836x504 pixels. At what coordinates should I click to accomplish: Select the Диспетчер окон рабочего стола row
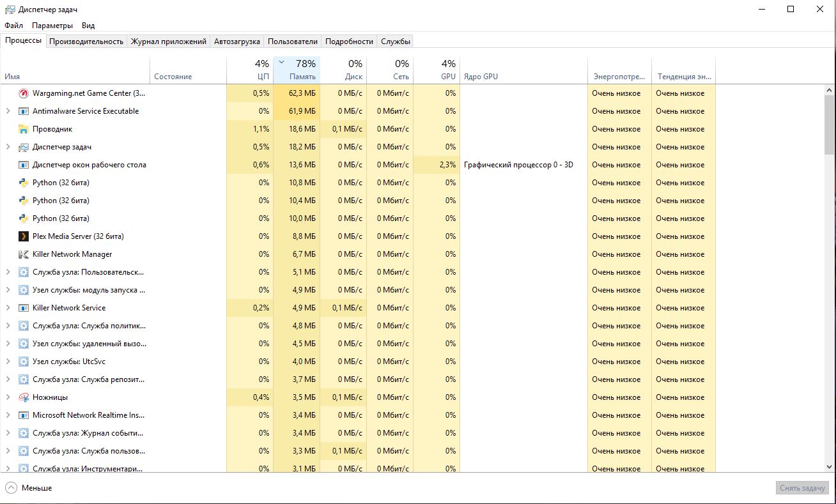pos(89,165)
